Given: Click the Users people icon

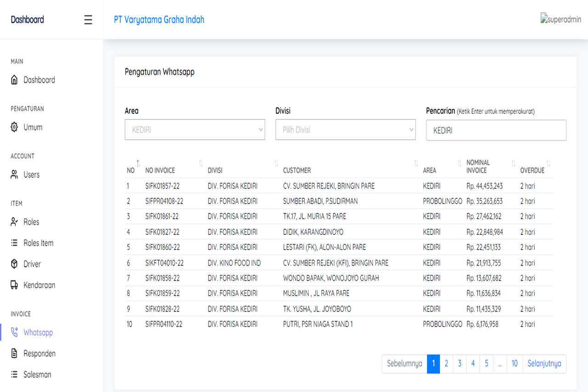Looking at the screenshot, I should [x=14, y=175].
